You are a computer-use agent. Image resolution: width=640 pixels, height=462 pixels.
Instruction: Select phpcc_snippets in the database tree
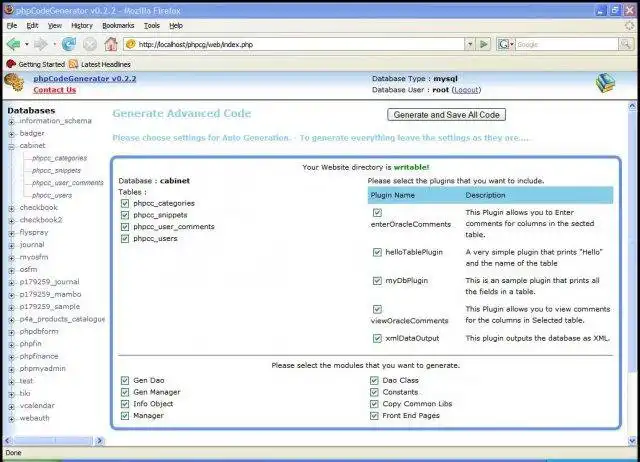pyautogui.click(x=56, y=171)
